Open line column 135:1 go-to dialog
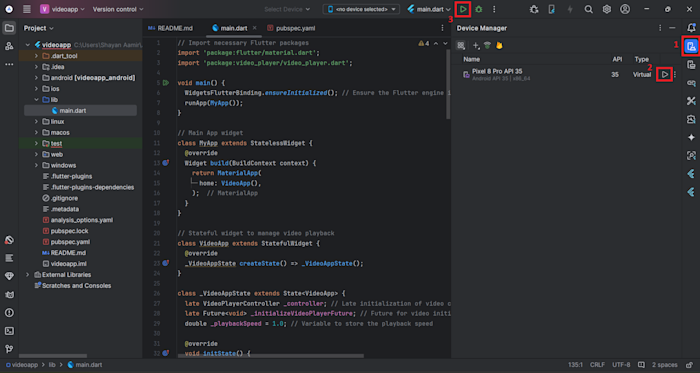 pos(576,365)
